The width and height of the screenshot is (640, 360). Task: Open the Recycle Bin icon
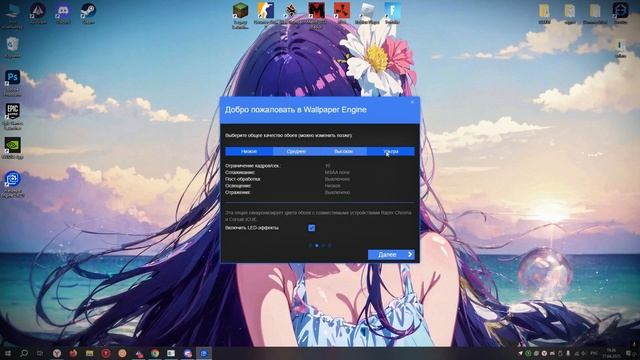coord(13,47)
